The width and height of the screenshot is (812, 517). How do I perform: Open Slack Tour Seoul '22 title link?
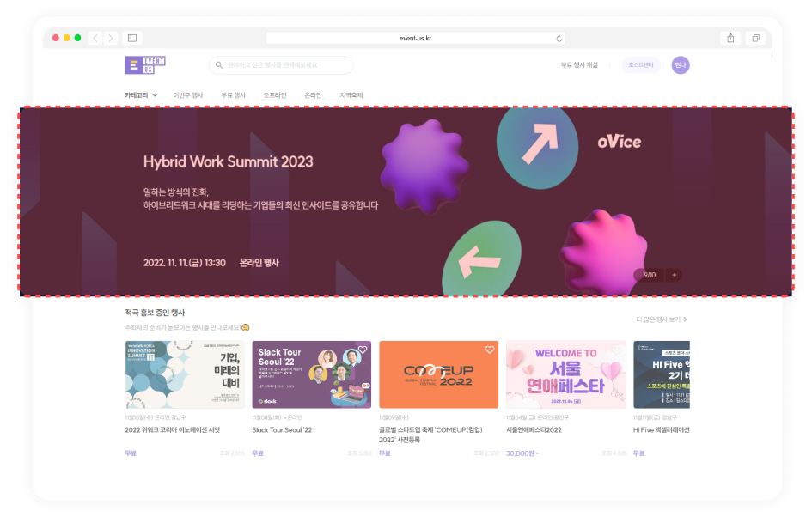282,430
